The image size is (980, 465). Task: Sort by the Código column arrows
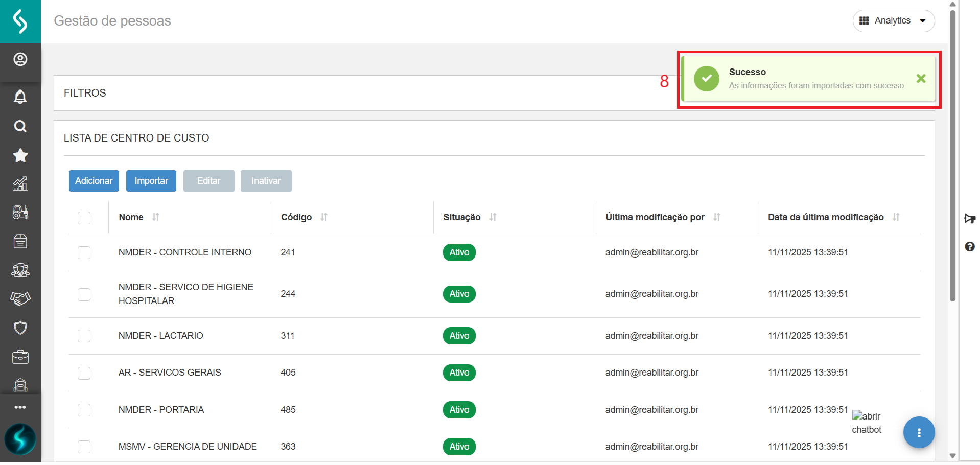[324, 217]
